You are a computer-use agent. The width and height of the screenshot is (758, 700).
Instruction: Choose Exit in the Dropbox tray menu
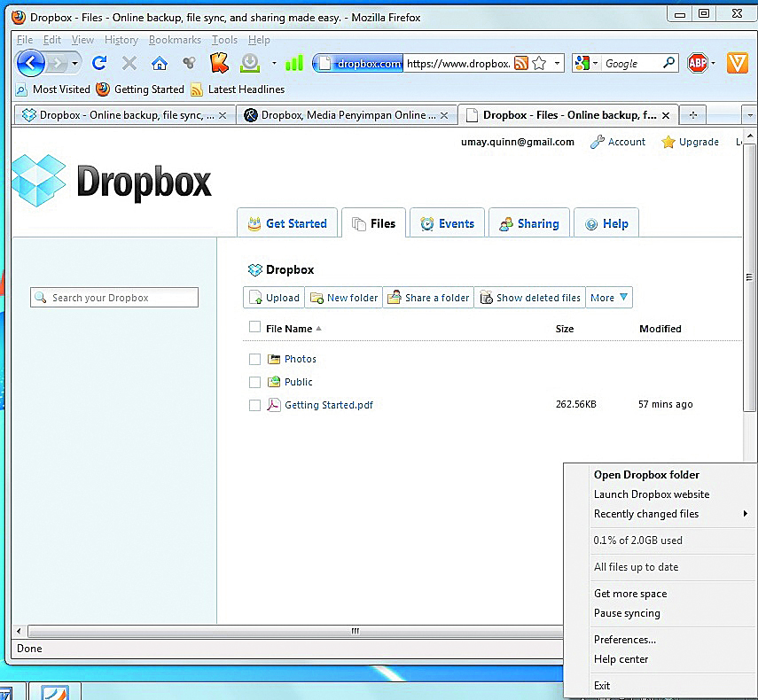tap(602, 686)
